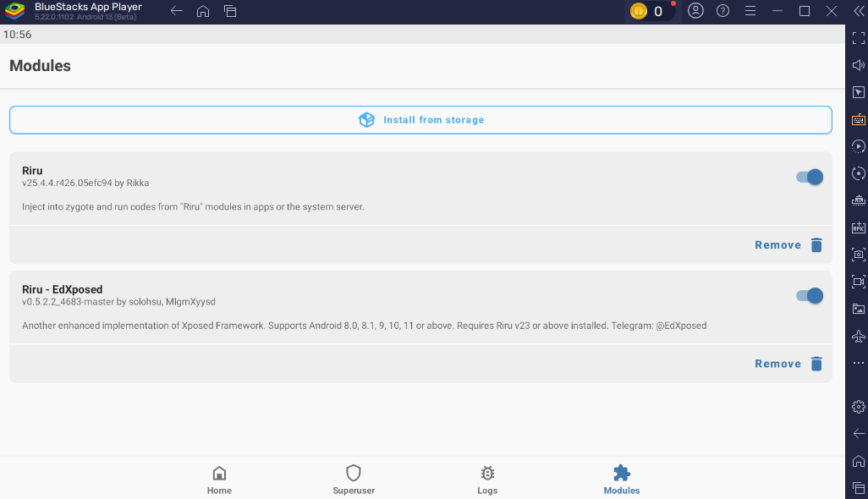The height and width of the screenshot is (499, 868).
Task: Click BlueStacks back arrow in title bar
Action: click(x=176, y=11)
